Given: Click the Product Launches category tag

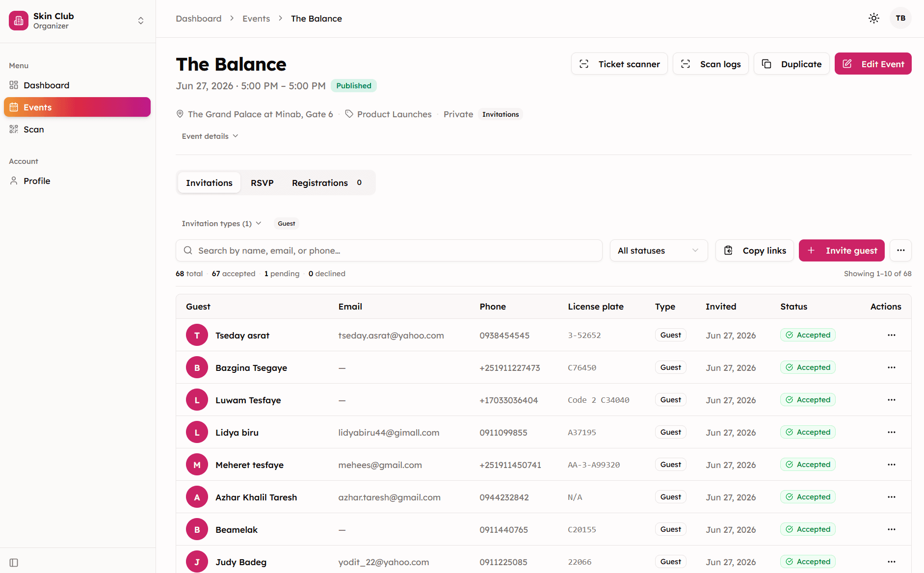Looking at the screenshot, I should (x=388, y=114).
